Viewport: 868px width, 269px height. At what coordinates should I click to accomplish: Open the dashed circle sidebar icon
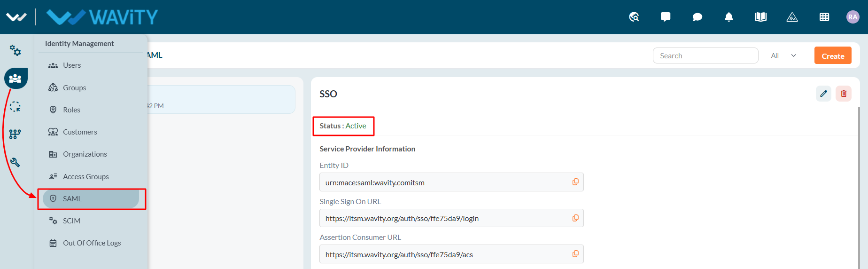(15, 106)
